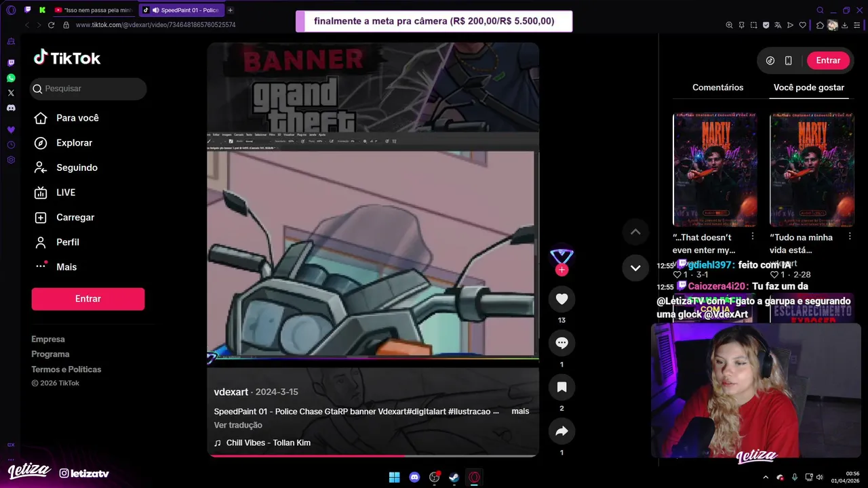Open Opera sidebar settings gear
This screenshot has width=868, height=488.
coord(11,160)
